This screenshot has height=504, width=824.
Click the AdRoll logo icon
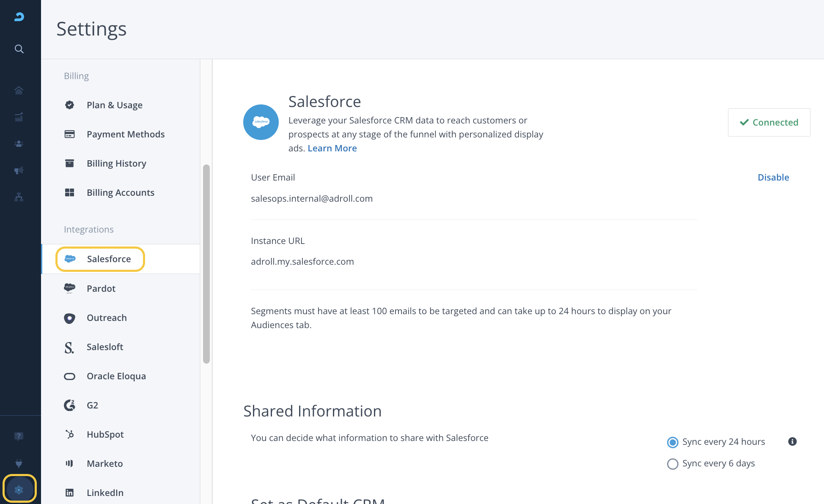pyautogui.click(x=19, y=17)
